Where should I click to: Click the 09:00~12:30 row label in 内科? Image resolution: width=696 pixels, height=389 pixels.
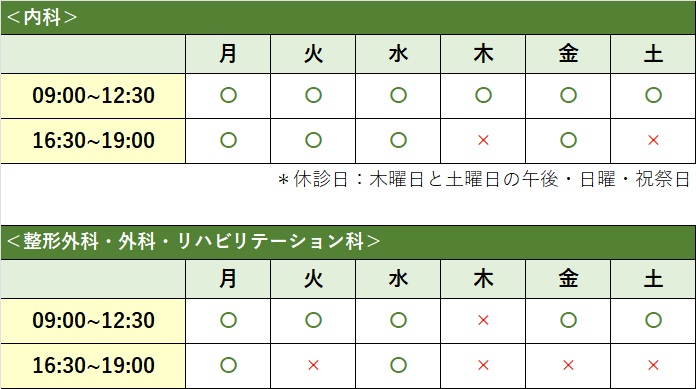[x=93, y=96]
